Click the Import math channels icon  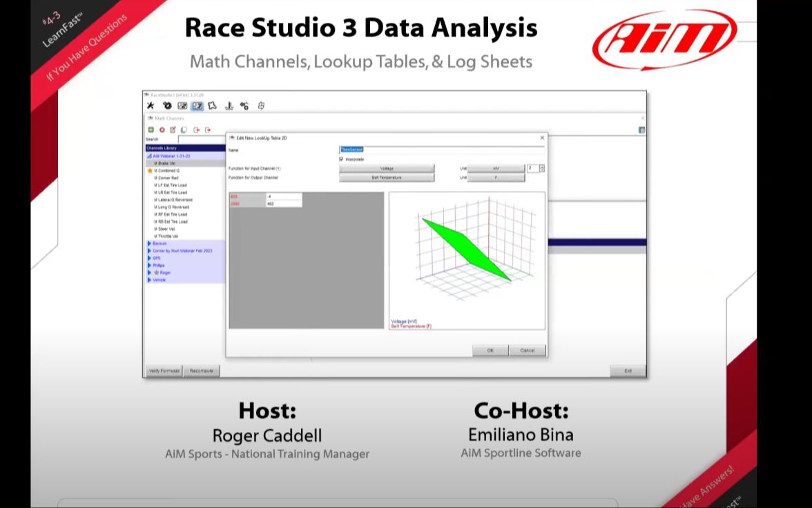click(x=196, y=129)
